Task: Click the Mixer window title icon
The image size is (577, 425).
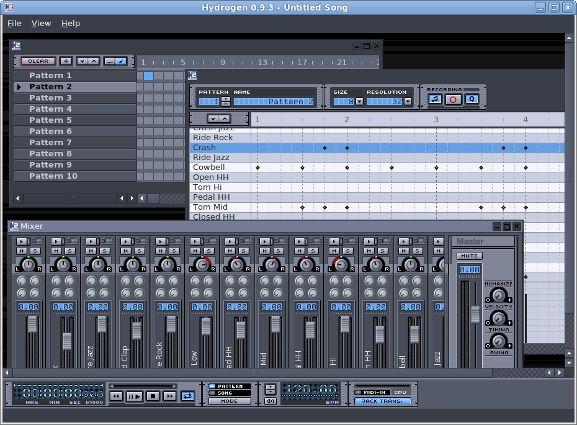Action: click(x=14, y=226)
